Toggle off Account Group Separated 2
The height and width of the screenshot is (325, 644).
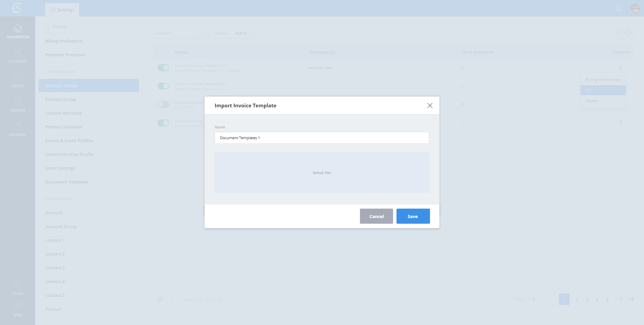(163, 86)
